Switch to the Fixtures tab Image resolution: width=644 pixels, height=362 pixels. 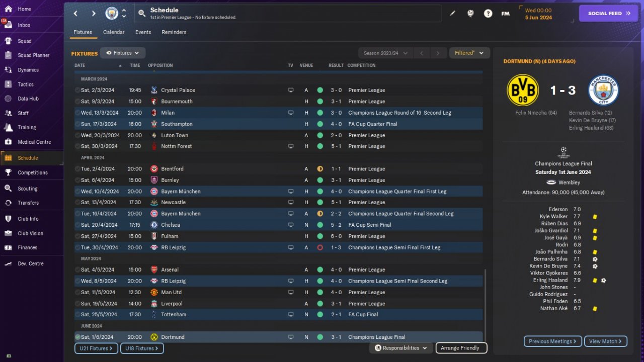[x=83, y=32]
